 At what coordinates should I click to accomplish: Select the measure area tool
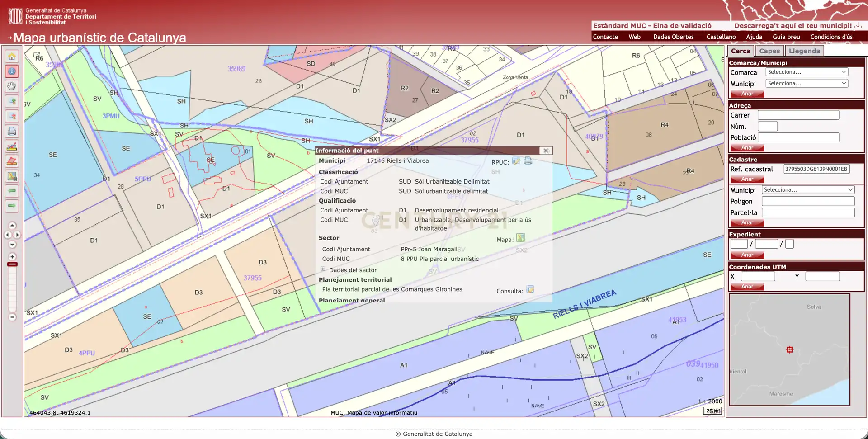[x=12, y=161]
